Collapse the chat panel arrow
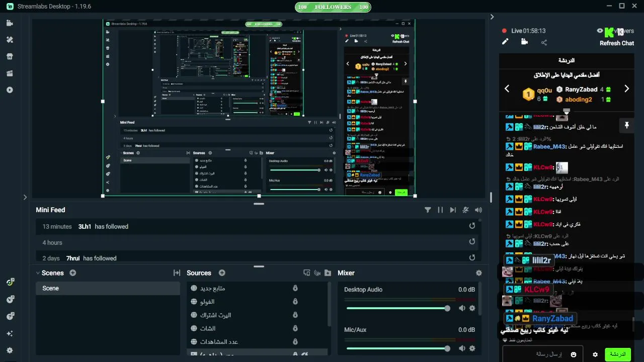 492,17
